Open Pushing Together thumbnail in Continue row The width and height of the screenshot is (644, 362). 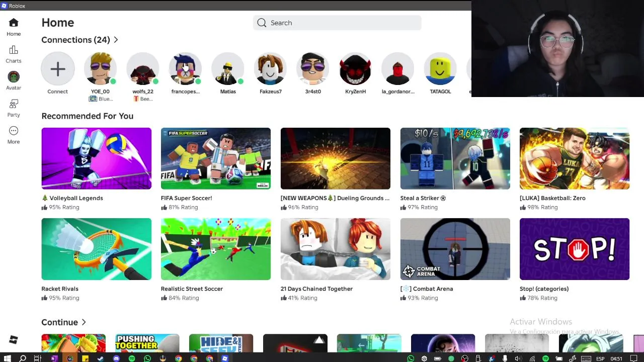(x=147, y=343)
